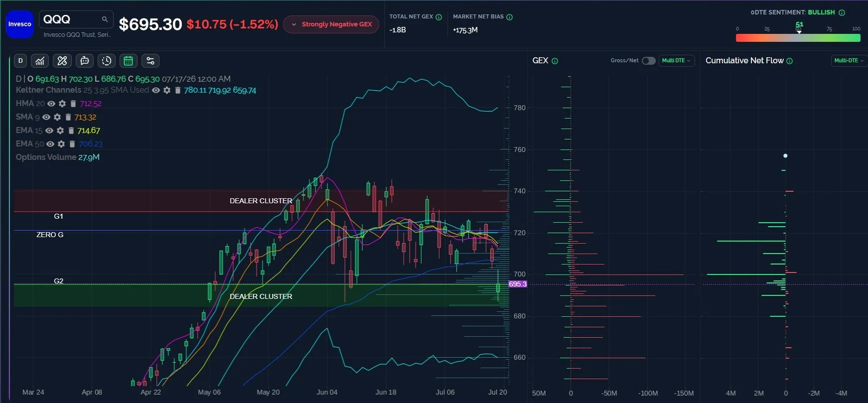
Task: Hide the HMA 20 indicator
Action: tap(51, 104)
